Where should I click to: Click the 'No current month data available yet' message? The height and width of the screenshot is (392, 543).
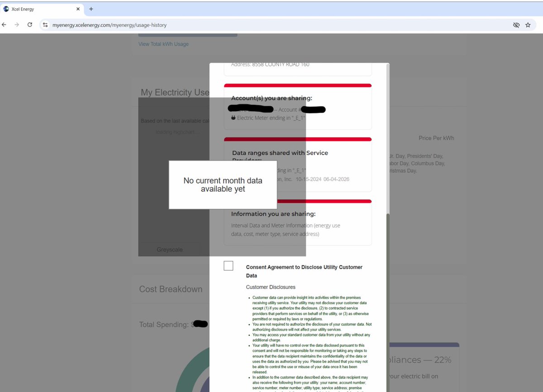[x=223, y=184]
